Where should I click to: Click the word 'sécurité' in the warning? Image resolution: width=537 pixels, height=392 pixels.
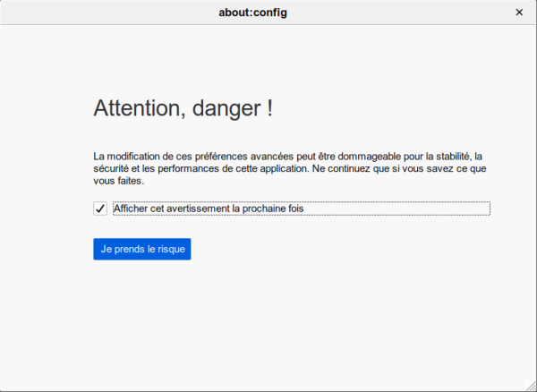click(x=111, y=168)
